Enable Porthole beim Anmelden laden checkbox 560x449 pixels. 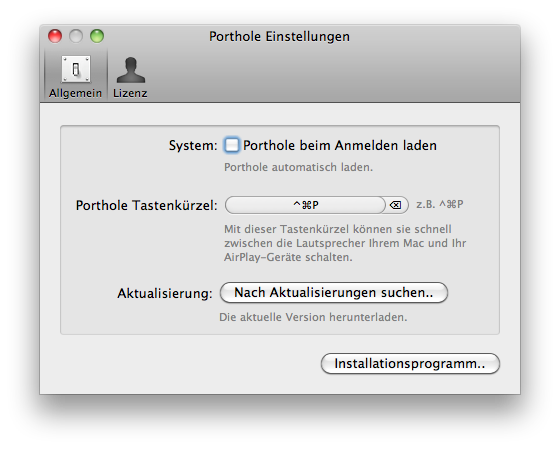231,145
